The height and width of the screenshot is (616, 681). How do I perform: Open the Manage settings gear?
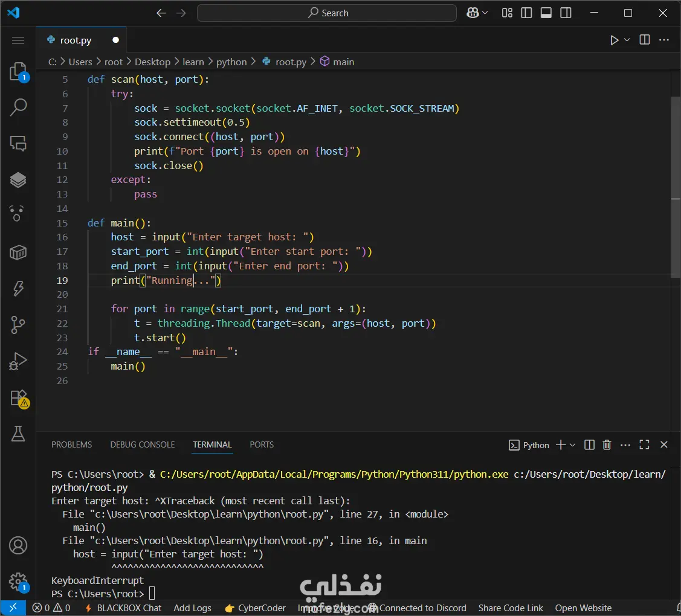tap(18, 582)
